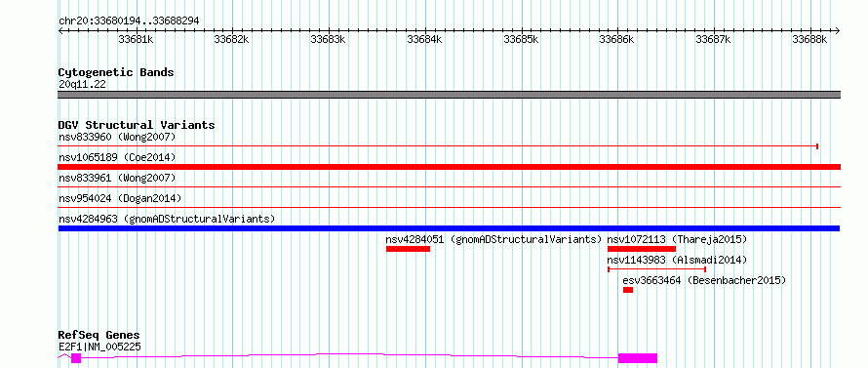The width and height of the screenshot is (868, 368).
Task: Open the nsv4284051 (gnomADStructuralVariants) label
Action: click(493, 239)
